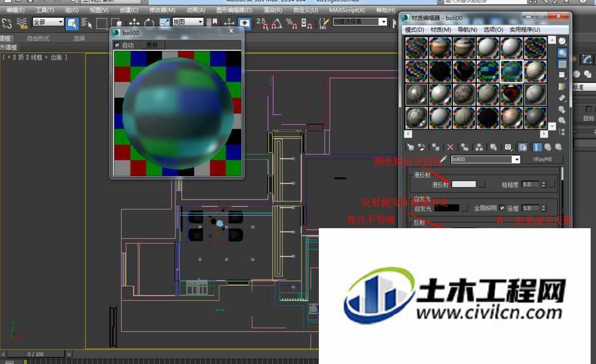Screen dimensions: 596x364
Task: Click the Sample Type sphere icon
Action: [562, 42]
